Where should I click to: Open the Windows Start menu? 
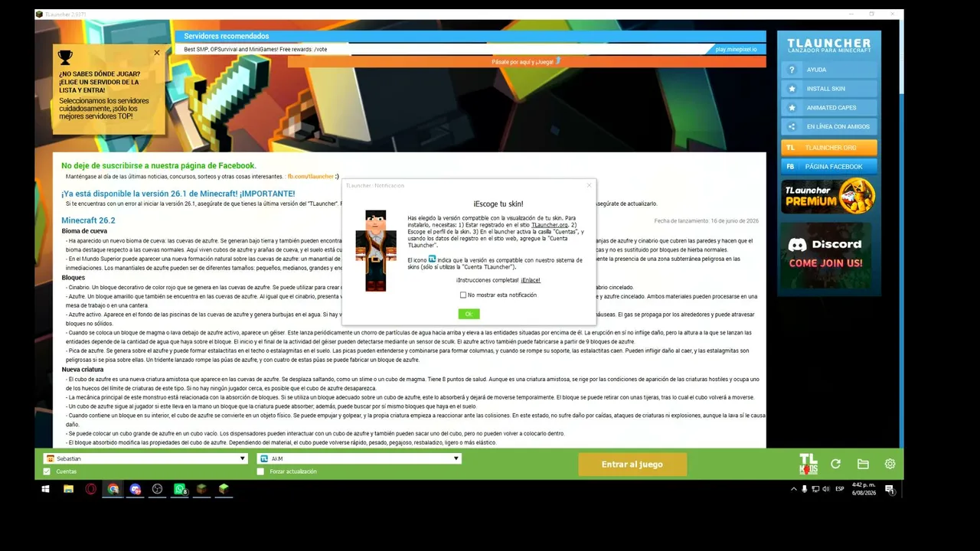(46, 489)
